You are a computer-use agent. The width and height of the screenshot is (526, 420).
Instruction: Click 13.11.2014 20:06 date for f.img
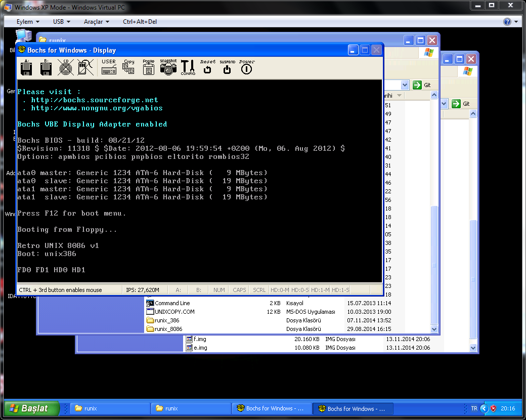click(408, 339)
